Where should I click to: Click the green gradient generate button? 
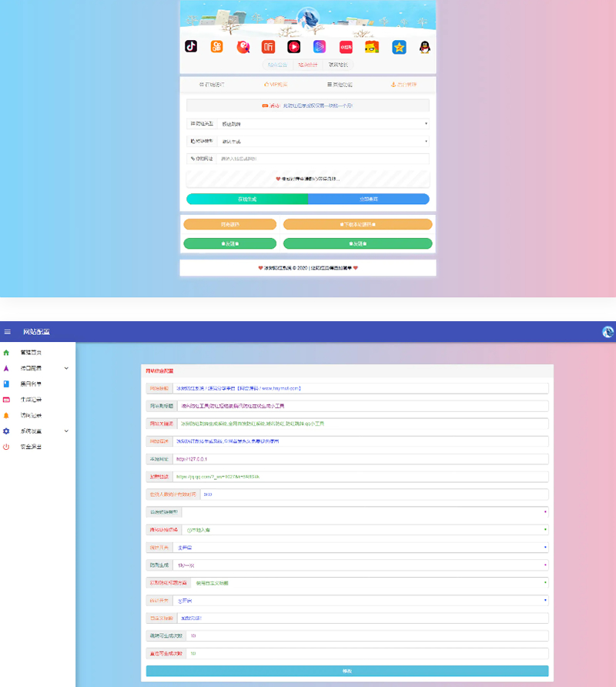click(246, 199)
